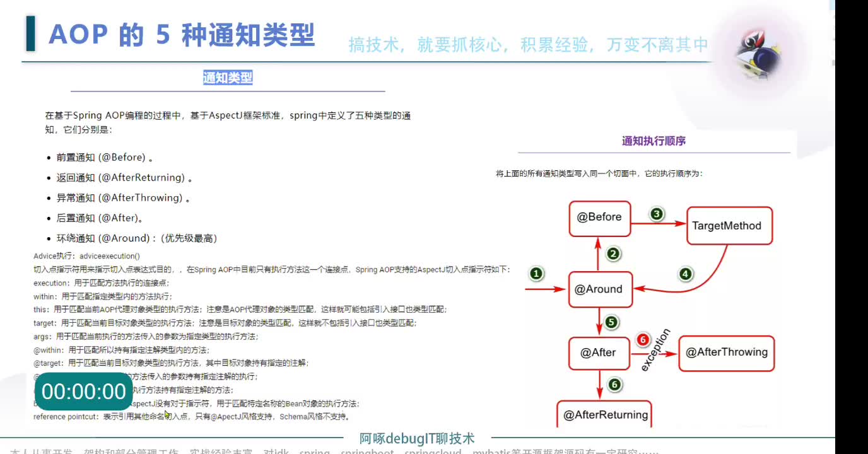The width and height of the screenshot is (868, 454).
Task: Click the scrolling bio text starting "本人从事开发"
Action: click(334, 451)
